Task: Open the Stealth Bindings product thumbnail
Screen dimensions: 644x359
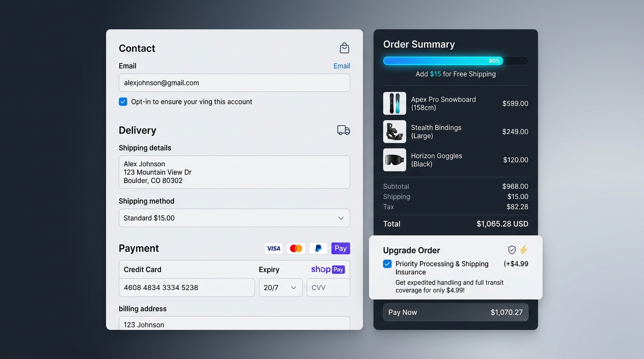Action: pyautogui.click(x=395, y=131)
